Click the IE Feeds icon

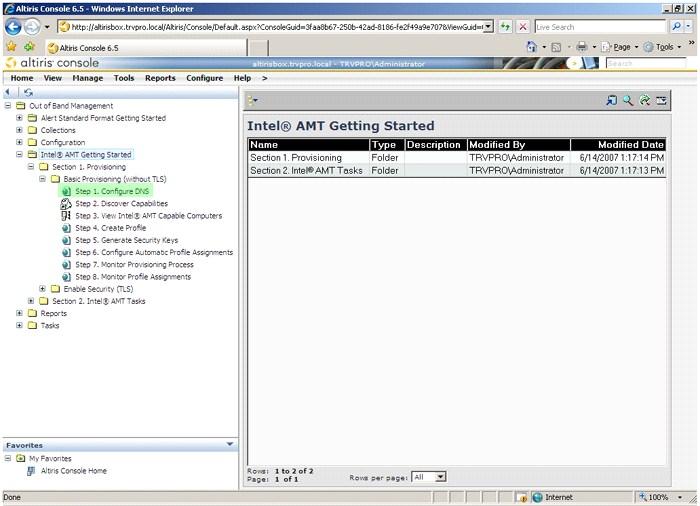coord(556,47)
